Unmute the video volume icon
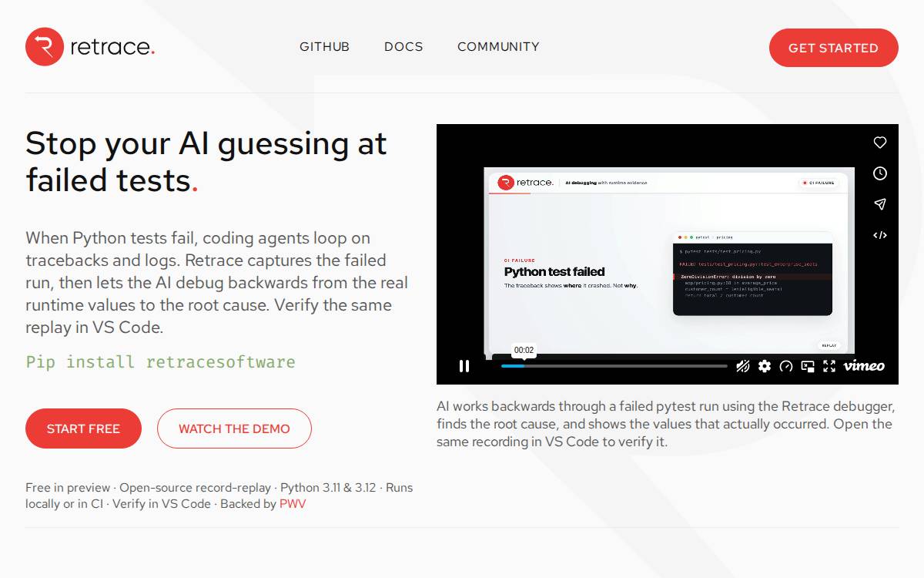The width and height of the screenshot is (924, 578). click(x=743, y=366)
